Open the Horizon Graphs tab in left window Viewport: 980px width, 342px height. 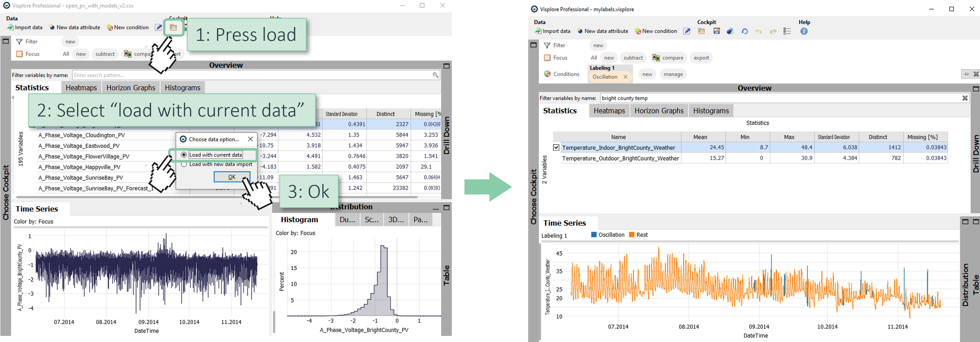click(x=130, y=88)
